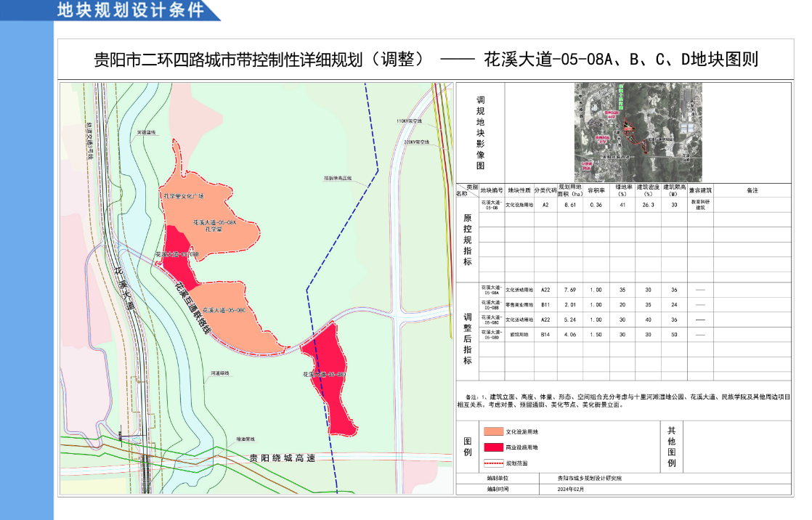Click the orange 文化设施用地 legend swatch

pyautogui.click(x=493, y=431)
